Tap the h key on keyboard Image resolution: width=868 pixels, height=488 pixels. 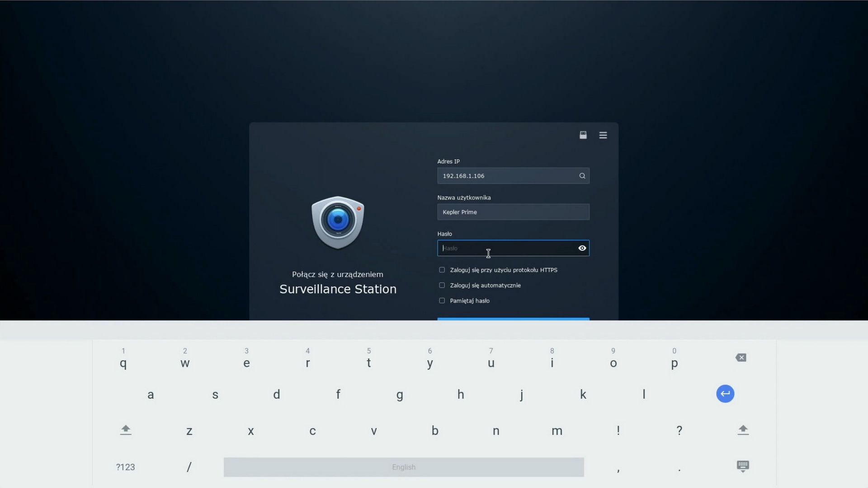pyautogui.click(x=461, y=394)
